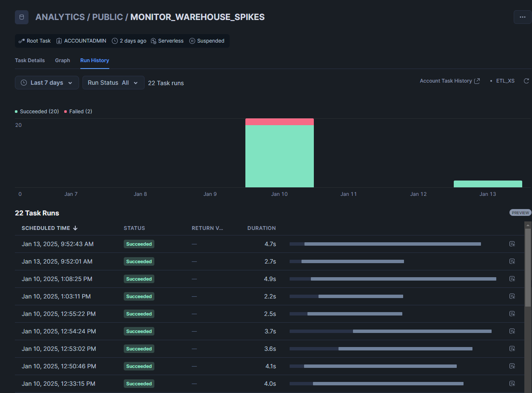Image resolution: width=532 pixels, height=393 pixels.
Task: Open the more options ellipsis button
Action: coord(522,17)
